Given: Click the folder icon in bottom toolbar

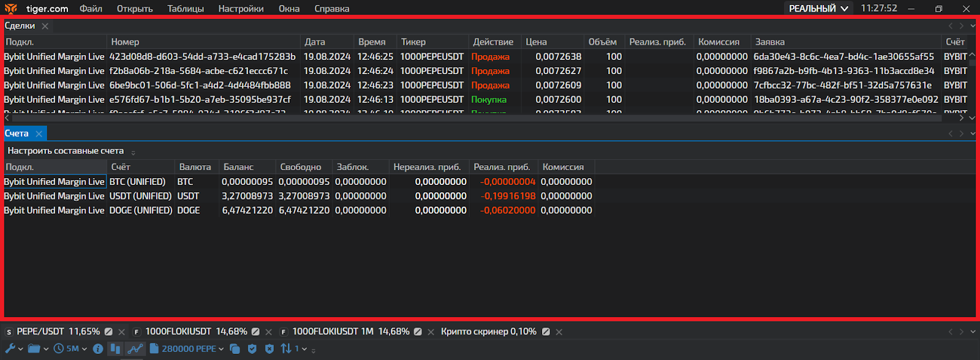Looking at the screenshot, I should [34, 348].
